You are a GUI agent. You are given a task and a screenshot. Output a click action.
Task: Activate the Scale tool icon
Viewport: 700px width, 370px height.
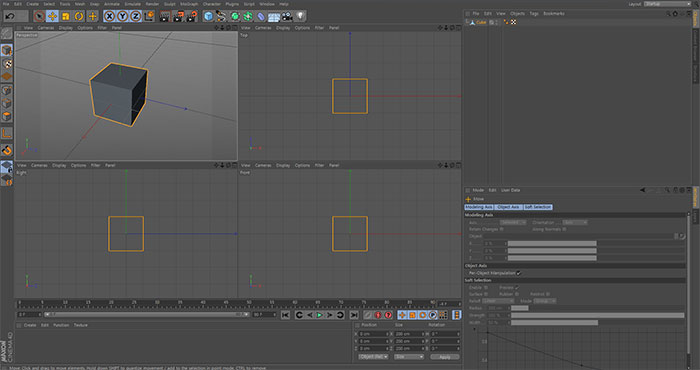coord(66,17)
